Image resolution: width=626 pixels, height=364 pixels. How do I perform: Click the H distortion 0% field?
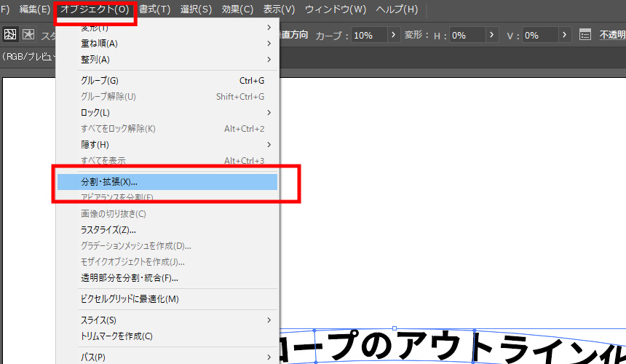tap(467, 35)
